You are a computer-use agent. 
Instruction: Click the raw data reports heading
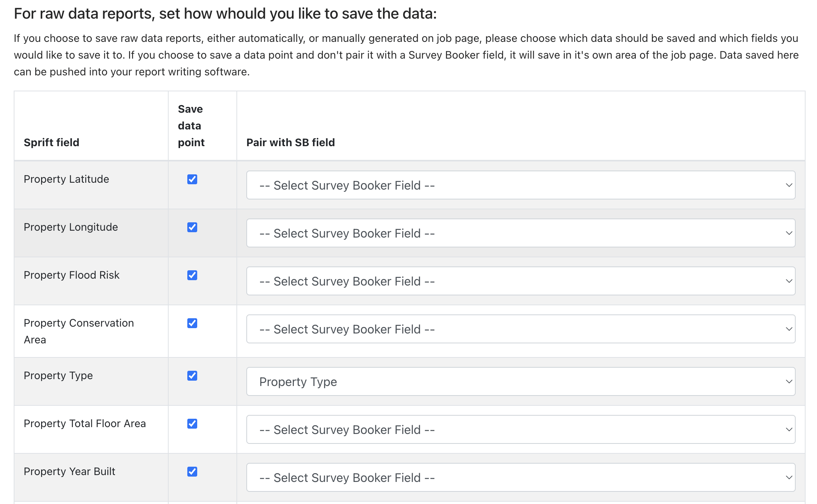point(225,14)
